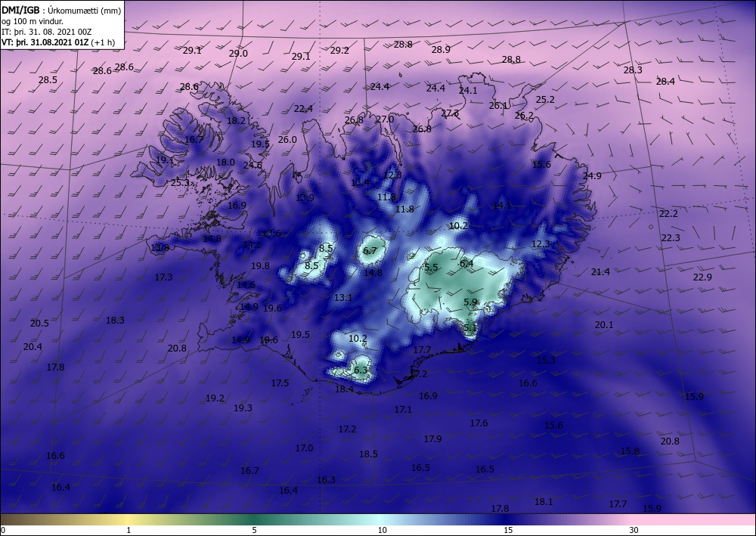
Task: Click the value 13.1 on the map
Action: click(343, 298)
